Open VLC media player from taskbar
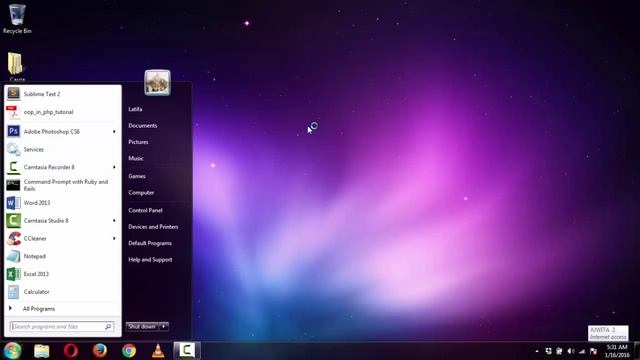Image resolution: width=640 pixels, height=360 pixels. [x=158, y=351]
